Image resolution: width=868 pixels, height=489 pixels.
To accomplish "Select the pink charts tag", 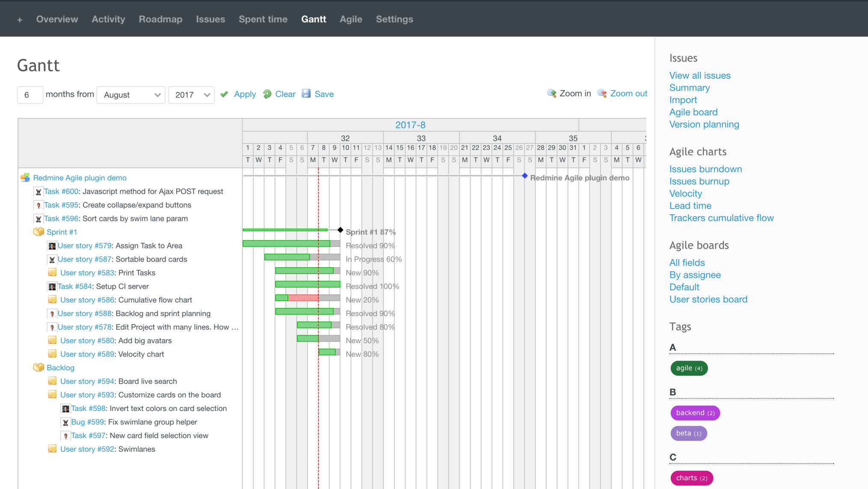I will coord(691,478).
